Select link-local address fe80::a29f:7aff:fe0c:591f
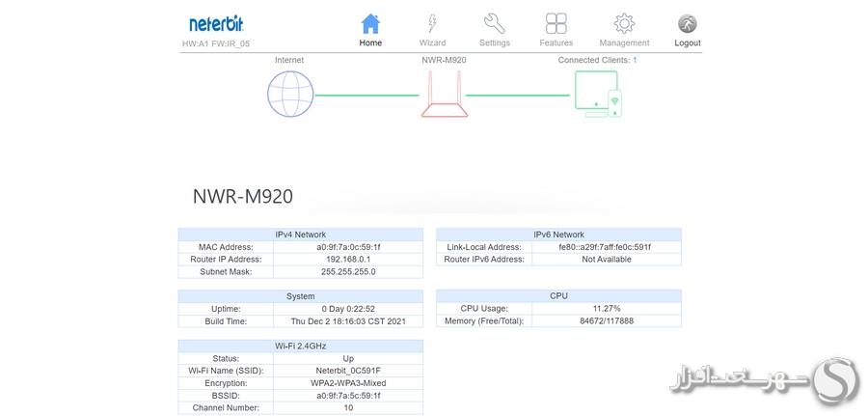Viewport: 868px width, 416px height. [607, 247]
